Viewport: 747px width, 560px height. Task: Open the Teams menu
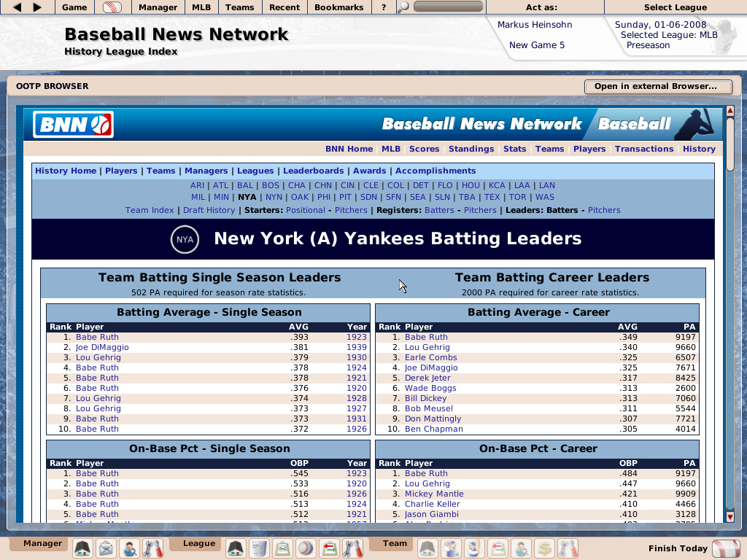pos(239,7)
